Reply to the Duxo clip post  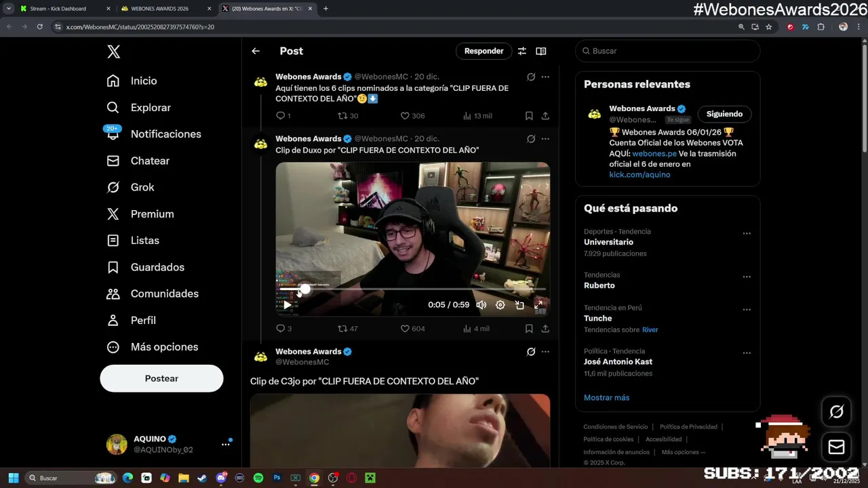pos(283,329)
